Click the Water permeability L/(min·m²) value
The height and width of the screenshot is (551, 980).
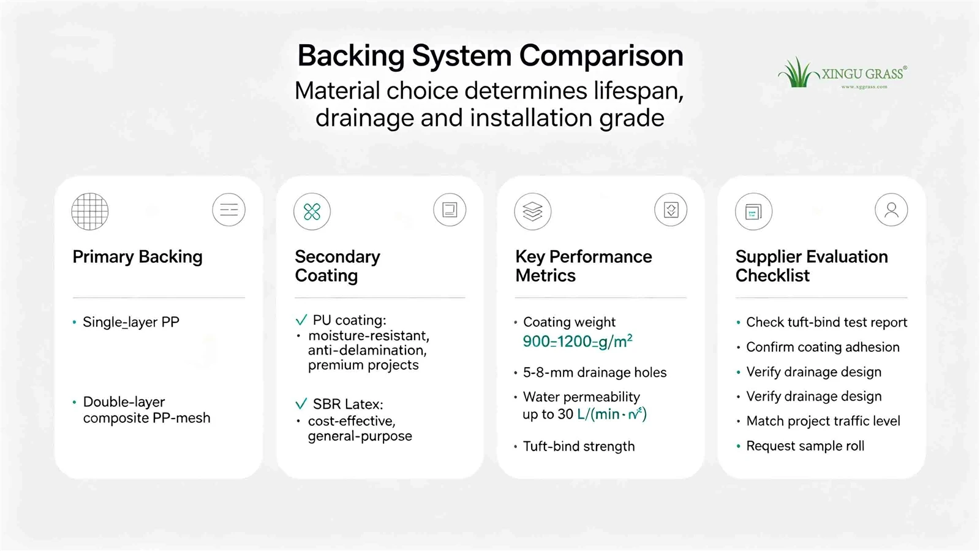point(612,414)
